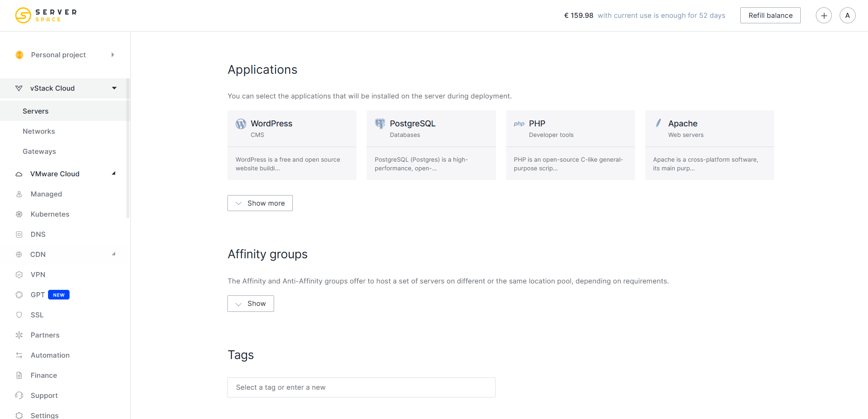868x419 pixels.
Task: Click the vStack Cloud triangle icon
Action: pyautogui.click(x=19, y=88)
